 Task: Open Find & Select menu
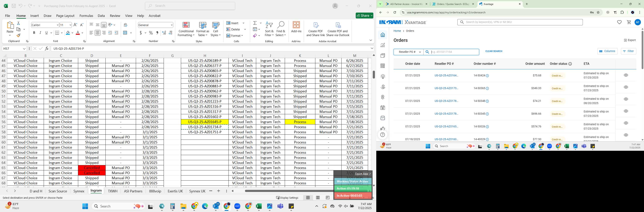pyautogui.click(x=281, y=29)
